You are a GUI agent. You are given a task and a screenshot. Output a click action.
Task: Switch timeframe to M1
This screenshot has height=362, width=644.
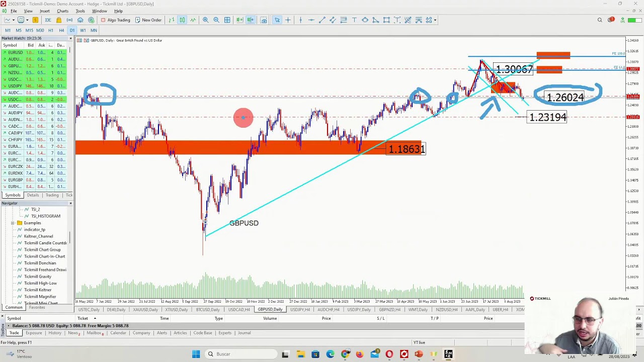8,30
